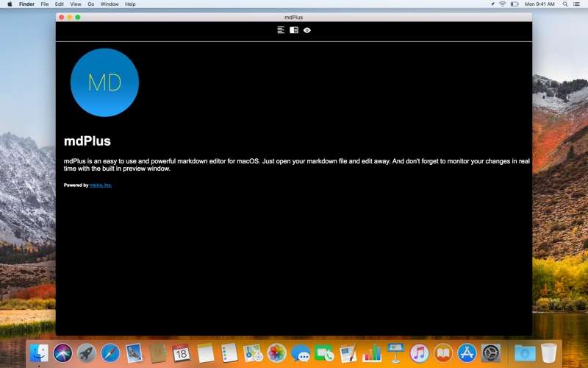Image resolution: width=588 pixels, height=368 pixels.
Task: Open the battery status menu
Action: (x=515, y=4)
